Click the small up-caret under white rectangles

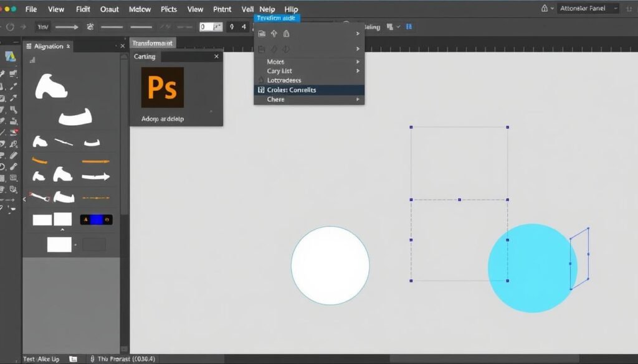coord(62,230)
